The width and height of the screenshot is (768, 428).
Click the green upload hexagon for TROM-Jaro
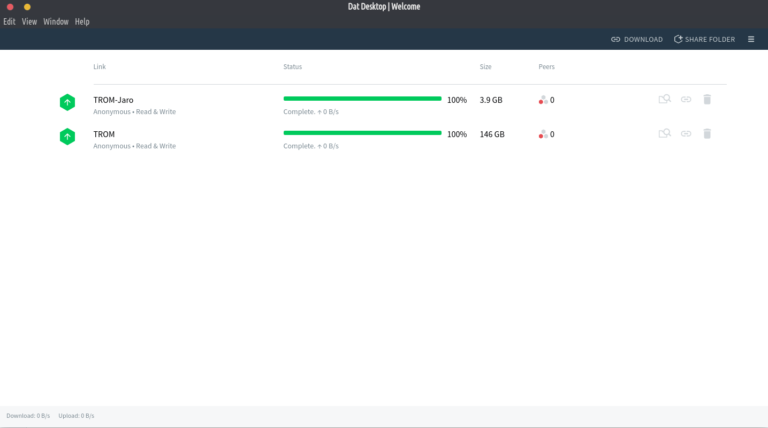coord(67,102)
